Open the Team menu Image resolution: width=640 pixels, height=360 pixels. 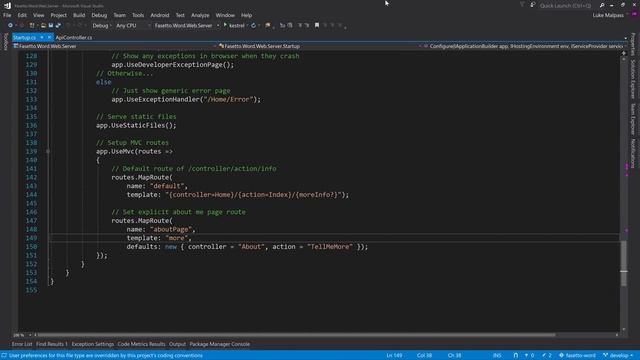[119, 15]
